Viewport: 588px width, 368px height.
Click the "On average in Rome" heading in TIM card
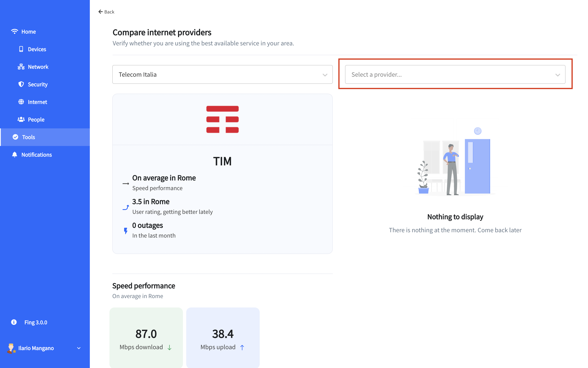pyautogui.click(x=164, y=178)
